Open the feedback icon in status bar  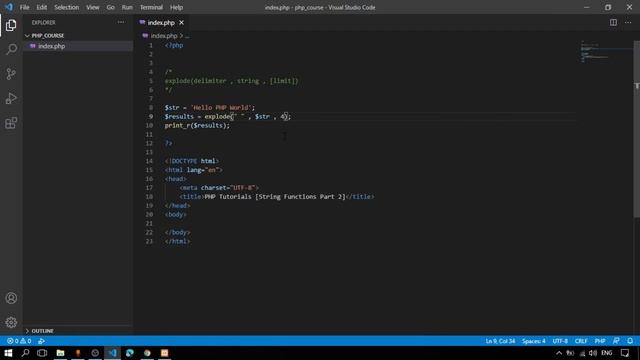(x=616, y=341)
